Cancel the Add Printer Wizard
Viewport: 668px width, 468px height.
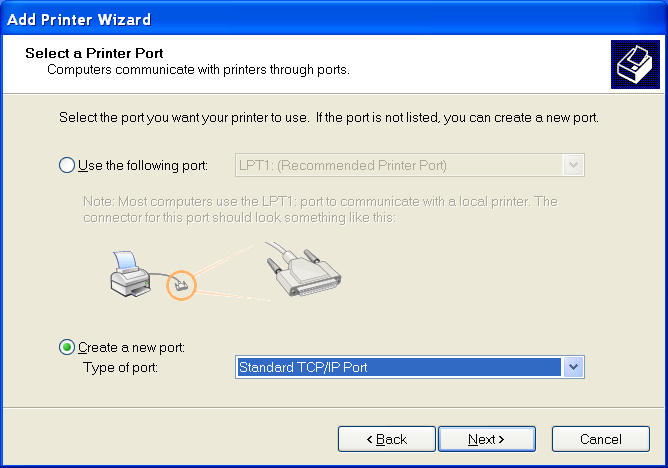[x=601, y=439]
